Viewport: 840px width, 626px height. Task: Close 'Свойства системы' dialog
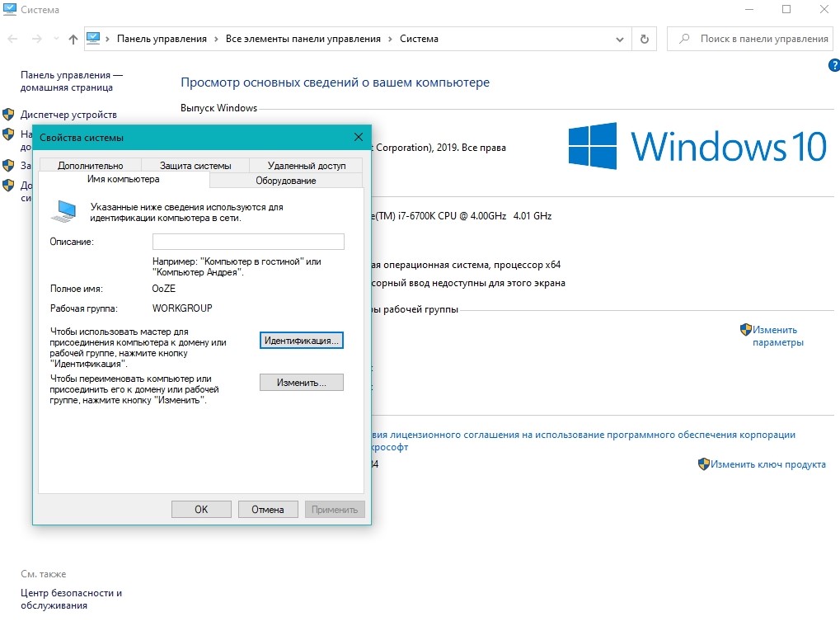point(359,137)
